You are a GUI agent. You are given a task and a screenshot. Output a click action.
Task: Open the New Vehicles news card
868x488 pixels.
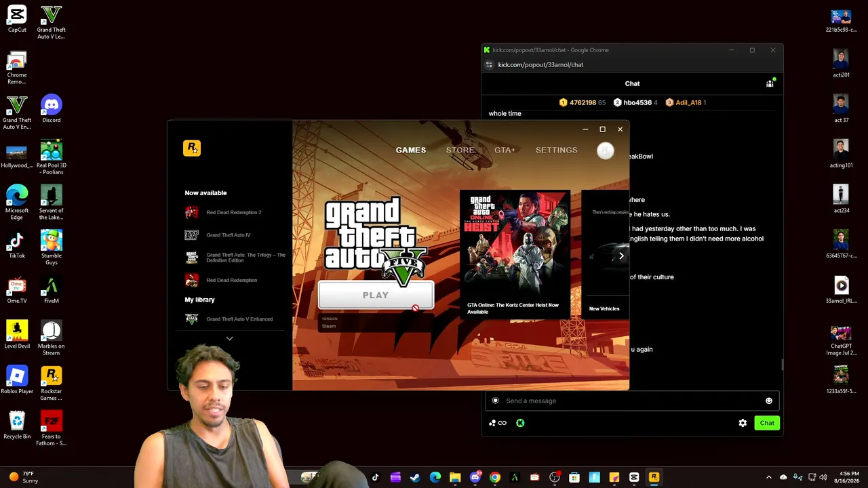[x=605, y=254]
